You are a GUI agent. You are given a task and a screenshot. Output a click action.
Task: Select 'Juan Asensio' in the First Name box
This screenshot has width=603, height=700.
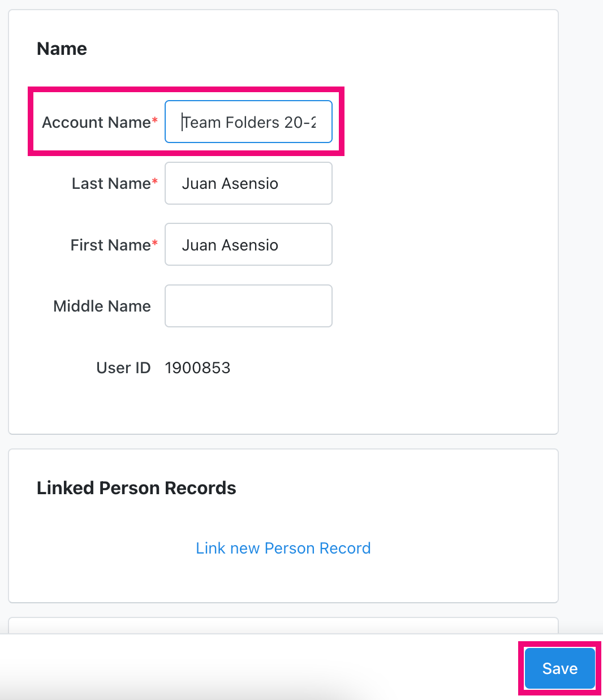pos(230,244)
